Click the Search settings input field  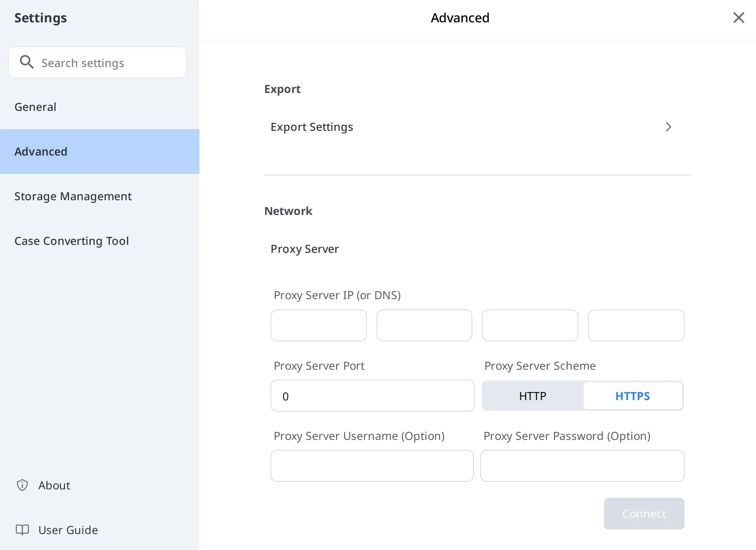tap(97, 62)
